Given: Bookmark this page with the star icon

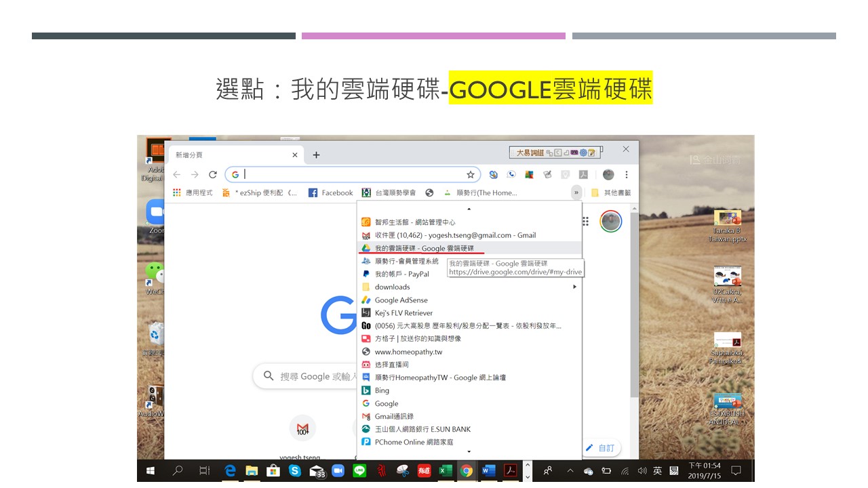Looking at the screenshot, I should [x=470, y=174].
